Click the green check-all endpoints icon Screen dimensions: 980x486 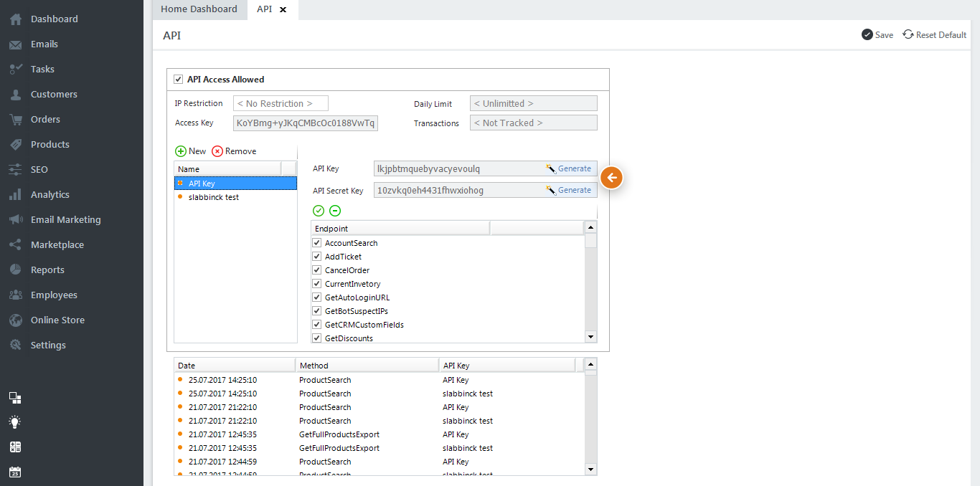(x=319, y=211)
